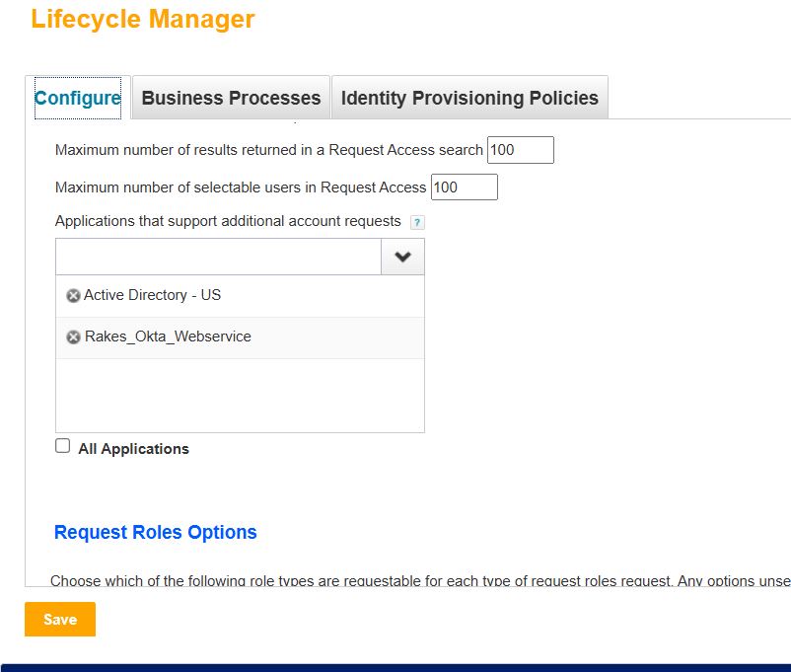Go to Identity Provisioning Policies tab

(x=469, y=98)
